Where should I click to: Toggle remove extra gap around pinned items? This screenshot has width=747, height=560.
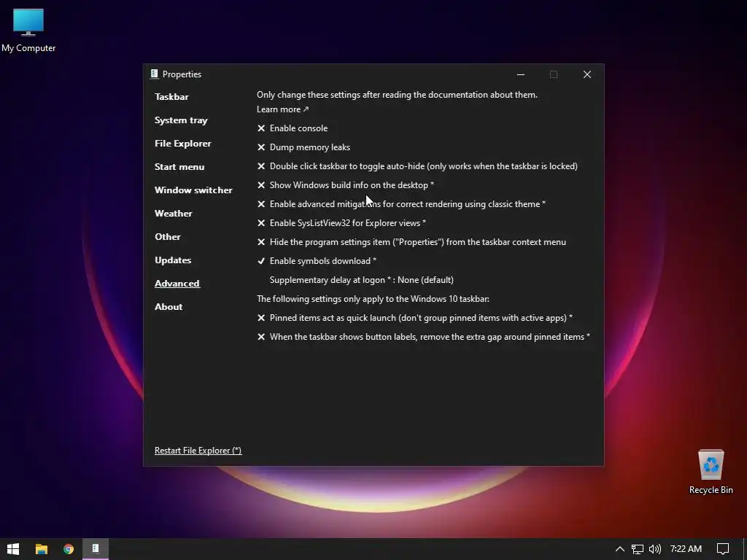click(424, 337)
